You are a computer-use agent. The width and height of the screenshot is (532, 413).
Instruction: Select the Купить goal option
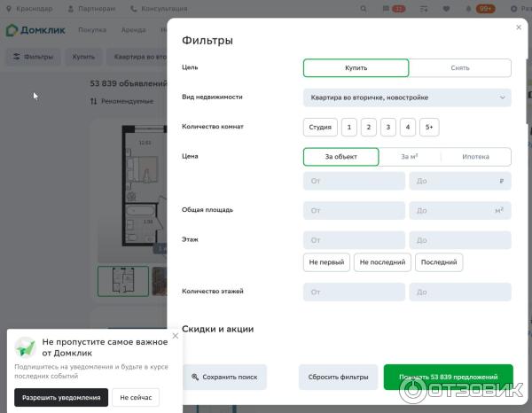click(356, 68)
